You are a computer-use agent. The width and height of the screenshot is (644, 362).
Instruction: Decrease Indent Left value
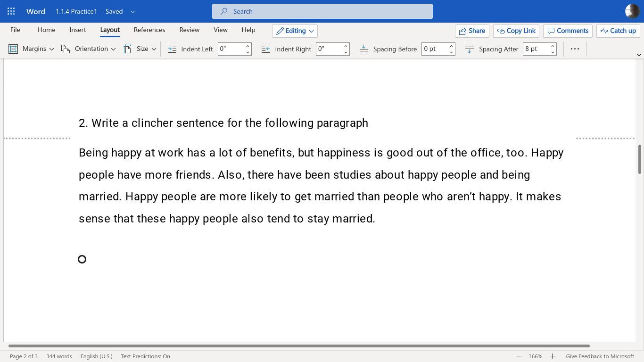coord(248,52)
